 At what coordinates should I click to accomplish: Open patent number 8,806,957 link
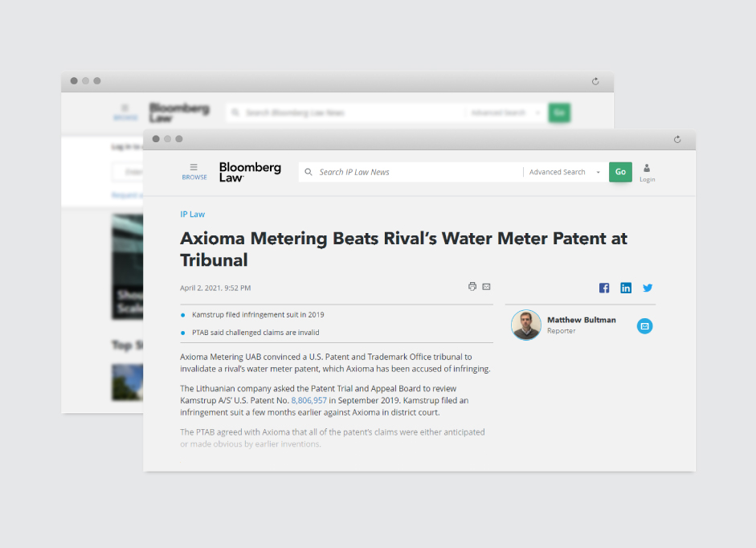click(x=309, y=400)
